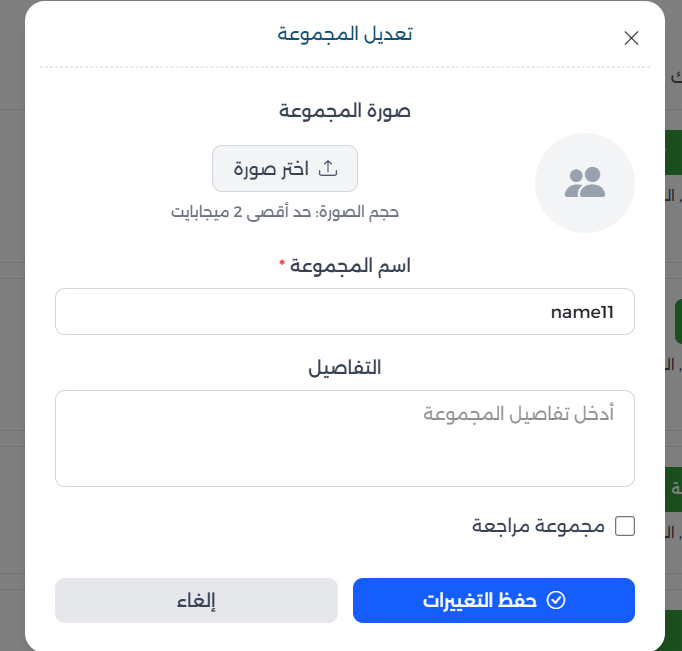Click the people silhouette in the avatar
Image resolution: width=682 pixels, height=651 pixels.
(x=585, y=182)
